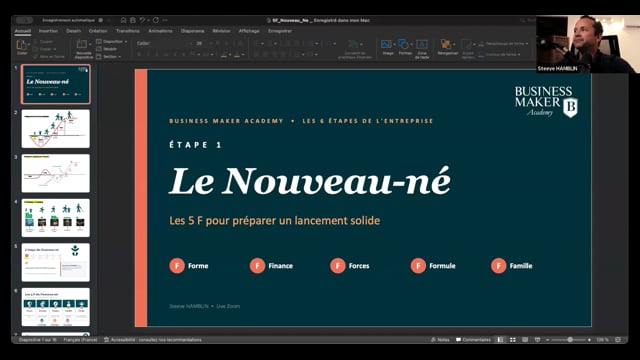The image size is (640, 360).
Task: Open the Formes shapes gallery
Action: (403, 44)
